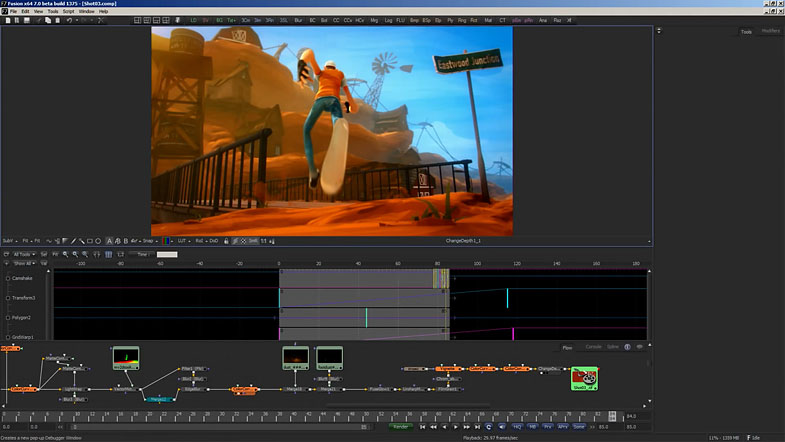The height and width of the screenshot is (442, 785).
Task: Click the Mat tool in toolbar
Action: tap(489, 19)
